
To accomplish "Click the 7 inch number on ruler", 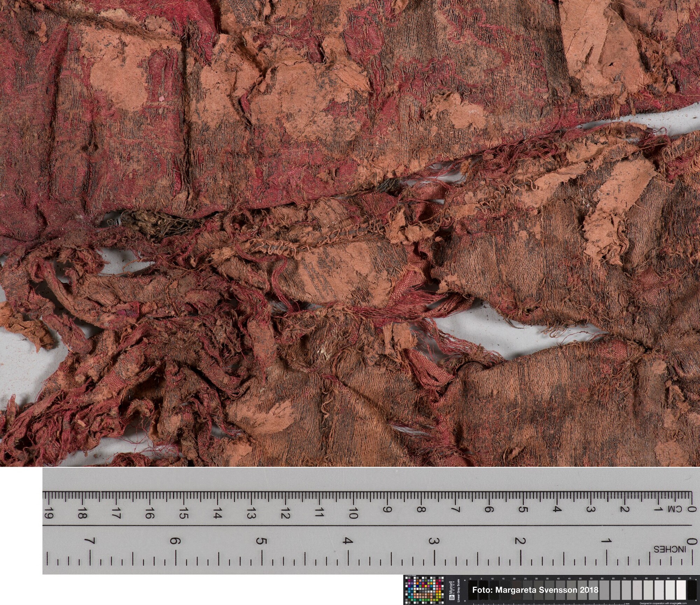I will [x=90, y=541].
